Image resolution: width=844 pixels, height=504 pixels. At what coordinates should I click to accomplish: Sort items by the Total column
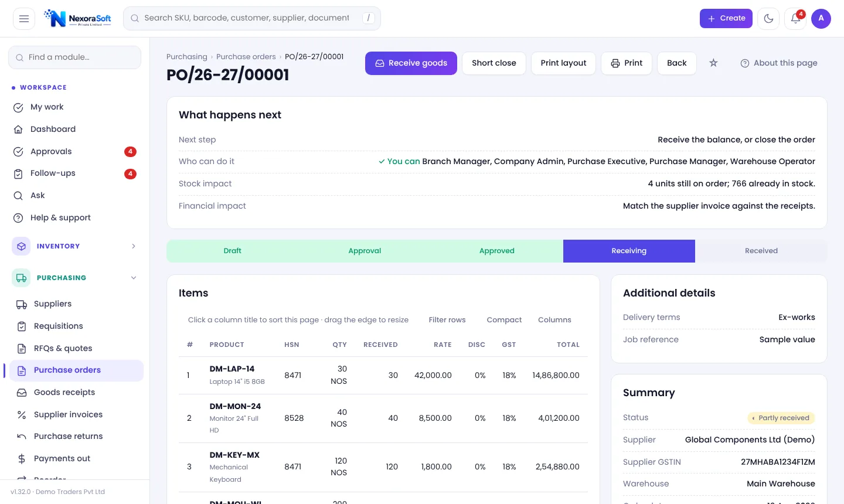pos(568,345)
